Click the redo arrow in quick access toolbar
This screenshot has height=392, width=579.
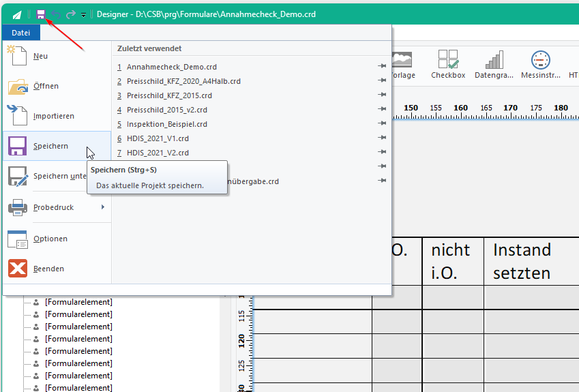pos(70,14)
